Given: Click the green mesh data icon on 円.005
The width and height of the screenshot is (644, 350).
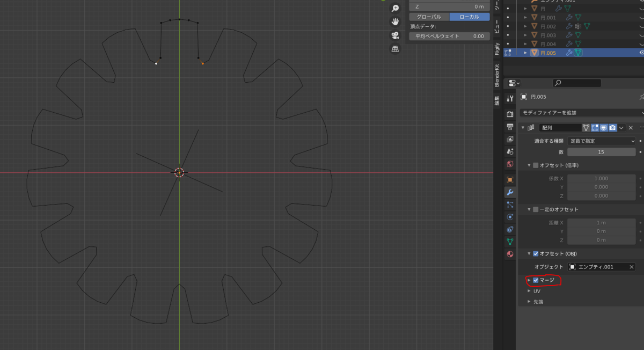Looking at the screenshot, I should click(579, 53).
